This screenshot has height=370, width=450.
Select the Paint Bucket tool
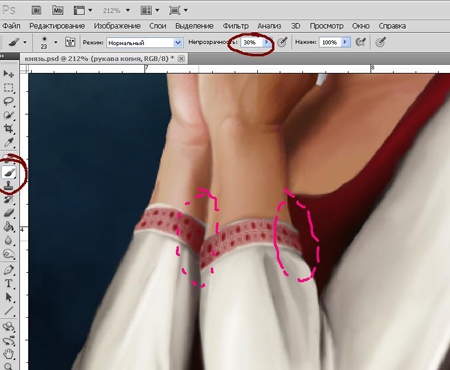[8, 227]
